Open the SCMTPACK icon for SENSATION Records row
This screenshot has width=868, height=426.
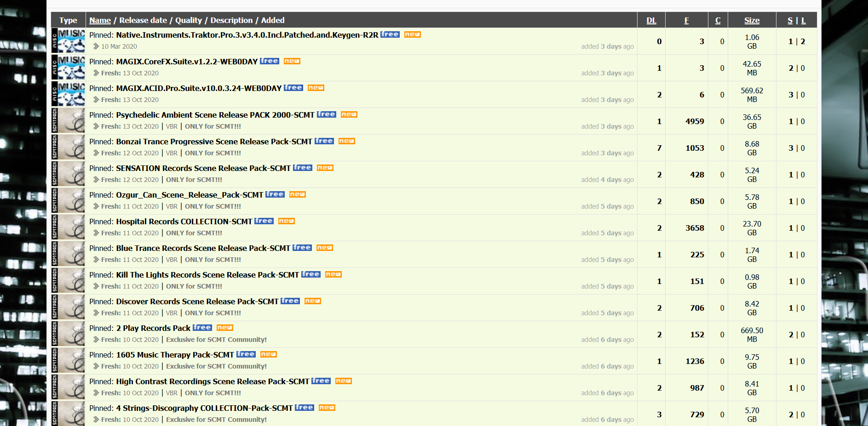coord(68,174)
